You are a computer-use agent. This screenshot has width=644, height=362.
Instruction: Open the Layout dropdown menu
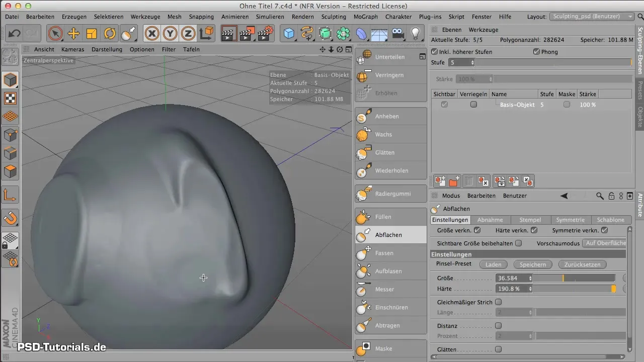pos(593,17)
